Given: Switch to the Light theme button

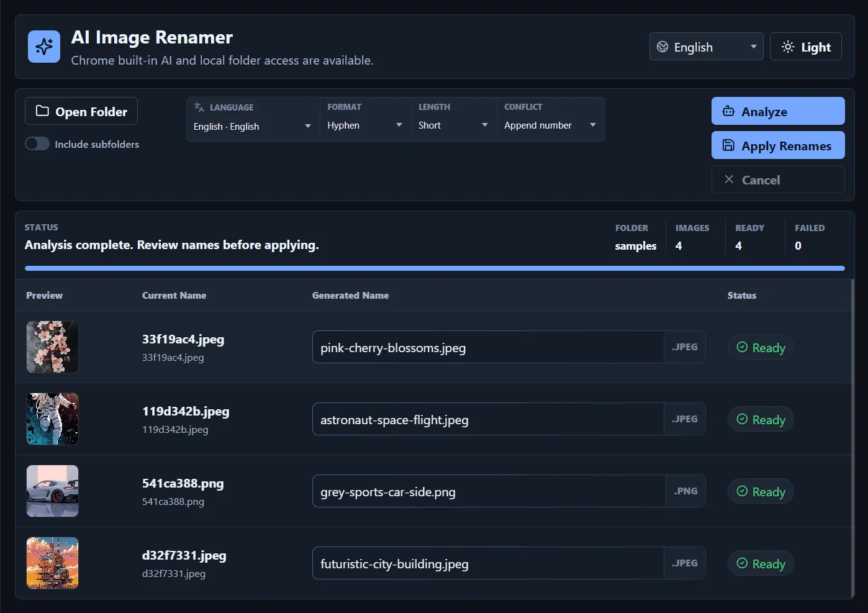Looking at the screenshot, I should click(x=806, y=47).
